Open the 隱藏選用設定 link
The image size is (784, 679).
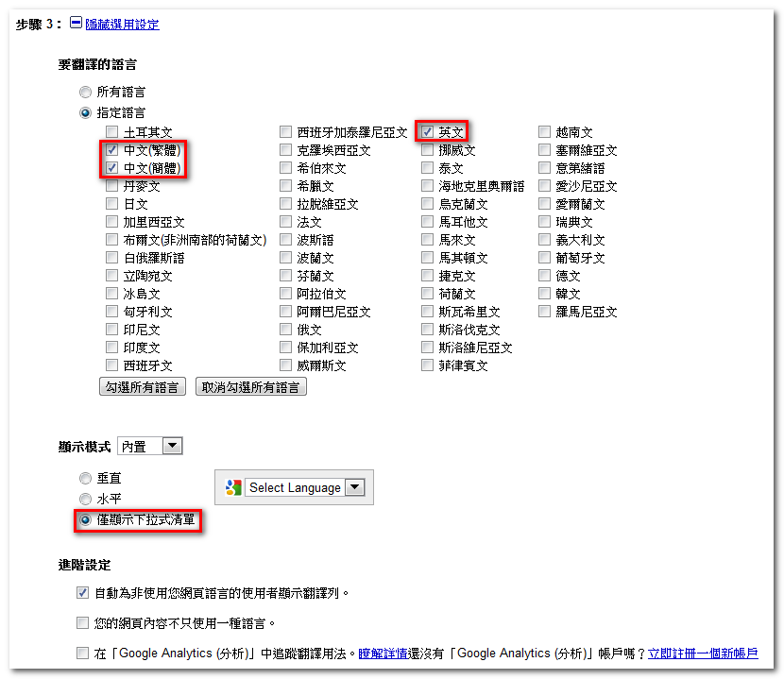122,25
